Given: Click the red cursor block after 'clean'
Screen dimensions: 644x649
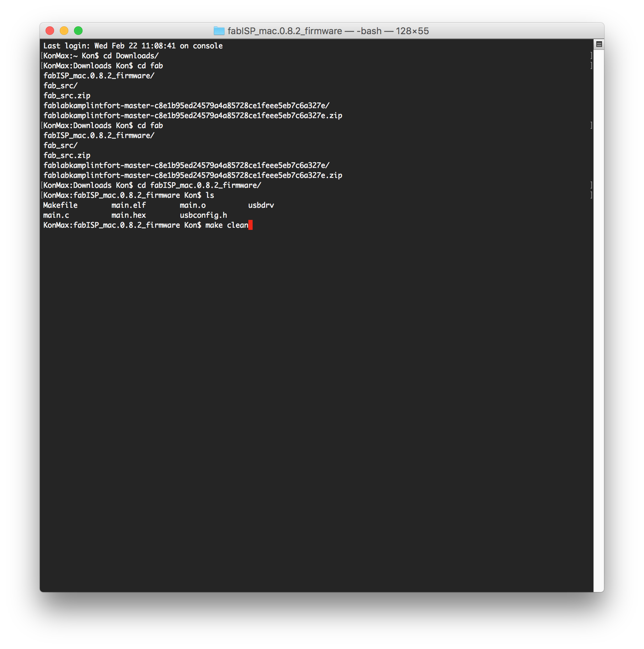Looking at the screenshot, I should click(250, 225).
